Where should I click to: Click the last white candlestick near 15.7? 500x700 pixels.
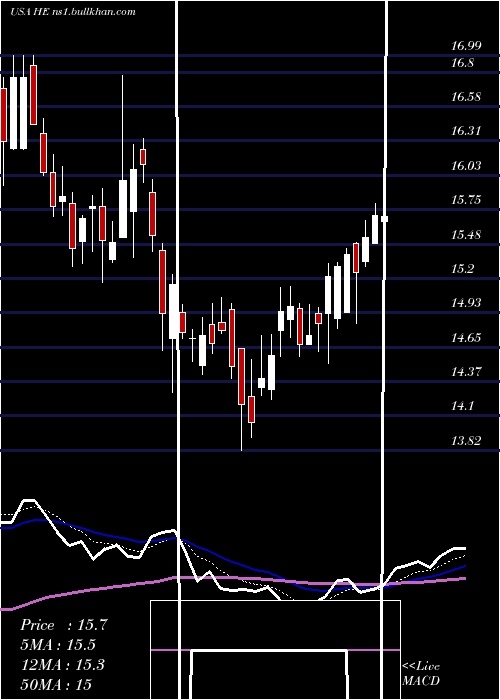pos(384,218)
